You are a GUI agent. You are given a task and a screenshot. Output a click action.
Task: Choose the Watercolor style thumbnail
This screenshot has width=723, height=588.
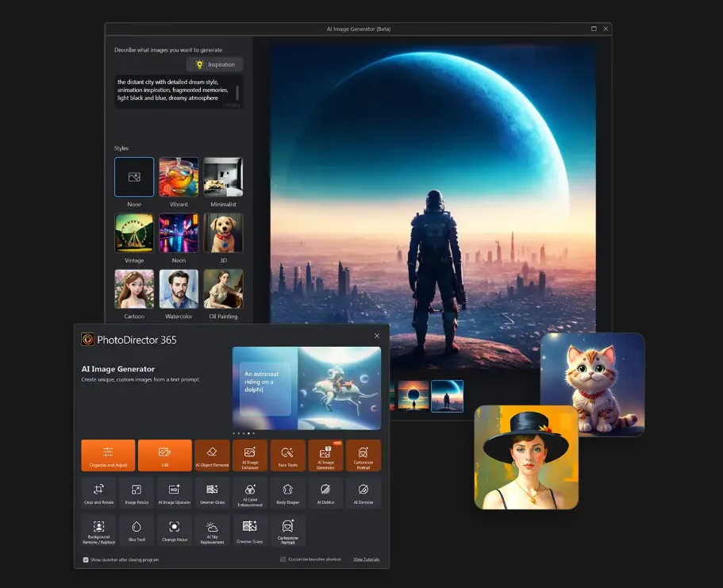179,289
